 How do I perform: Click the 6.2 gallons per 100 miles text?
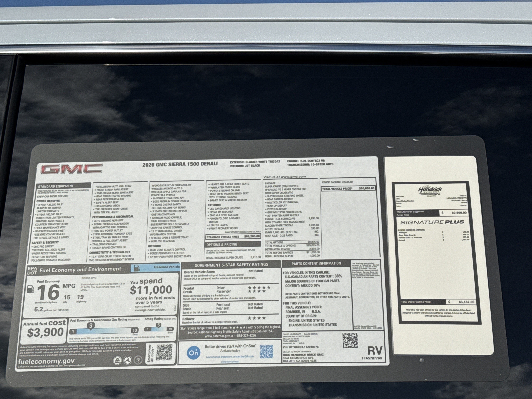click(51, 309)
